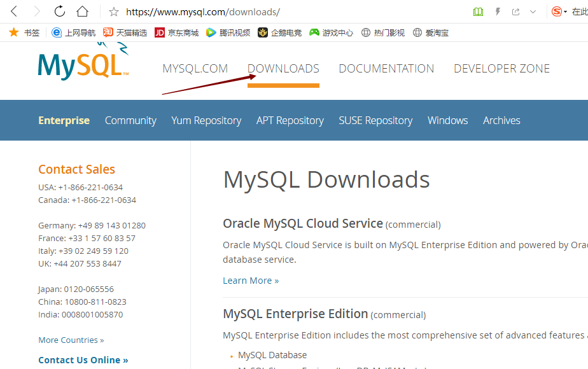
Task: Open the Contact Us Online link
Action: pyautogui.click(x=83, y=360)
